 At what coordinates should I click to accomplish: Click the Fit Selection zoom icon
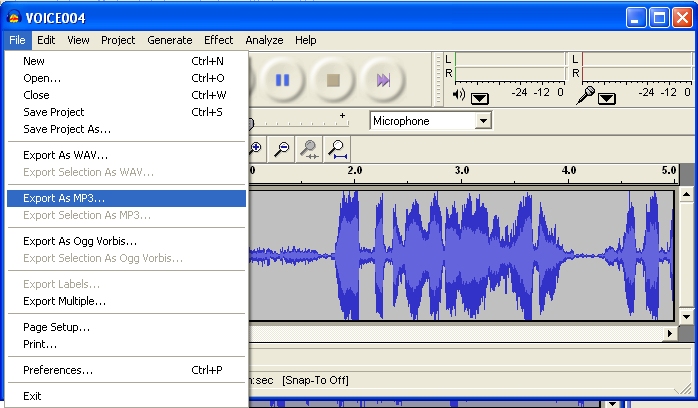tap(310, 149)
